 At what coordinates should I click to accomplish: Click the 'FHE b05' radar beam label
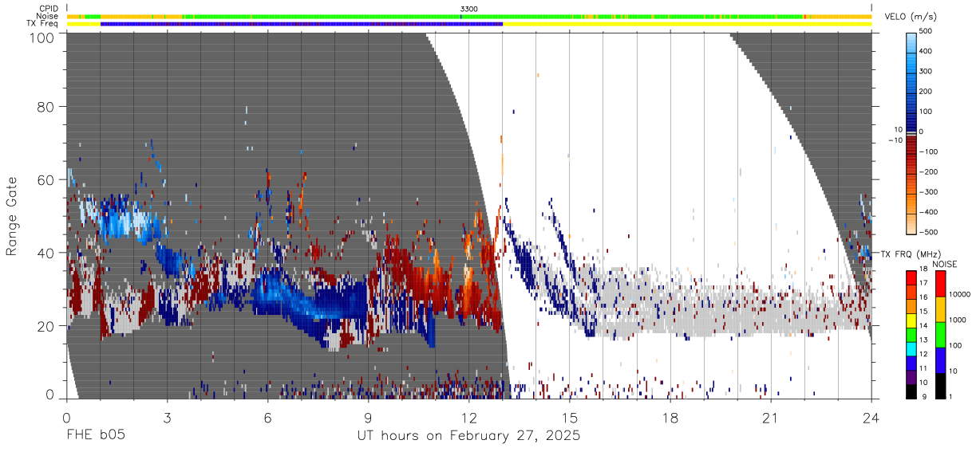click(95, 436)
